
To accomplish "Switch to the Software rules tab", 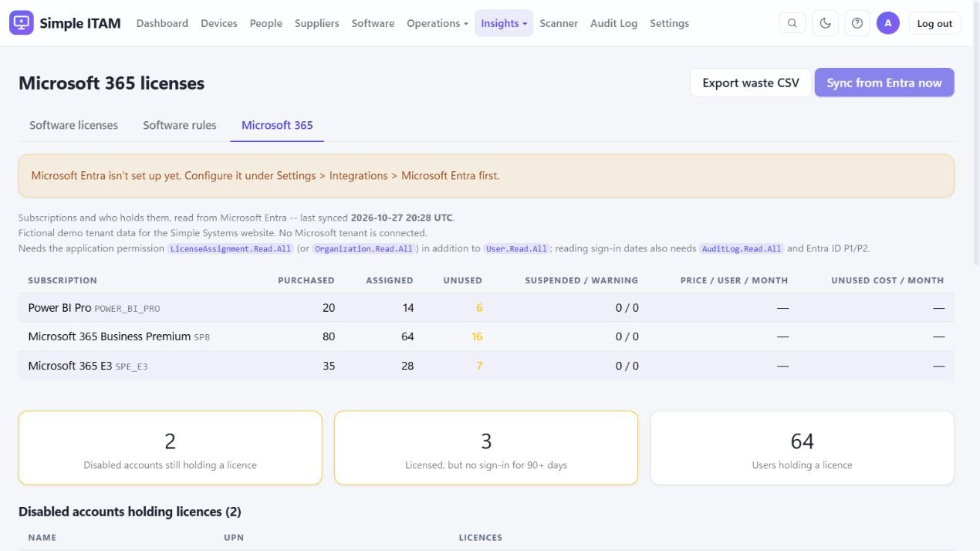I will pyautogui.click(x=180, y=125).
